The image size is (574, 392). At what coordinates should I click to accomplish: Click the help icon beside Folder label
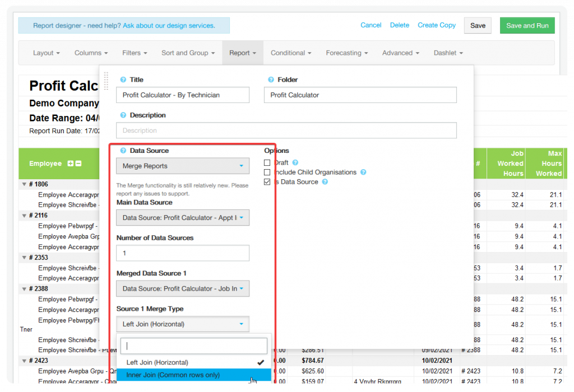[x=271, y=80]
